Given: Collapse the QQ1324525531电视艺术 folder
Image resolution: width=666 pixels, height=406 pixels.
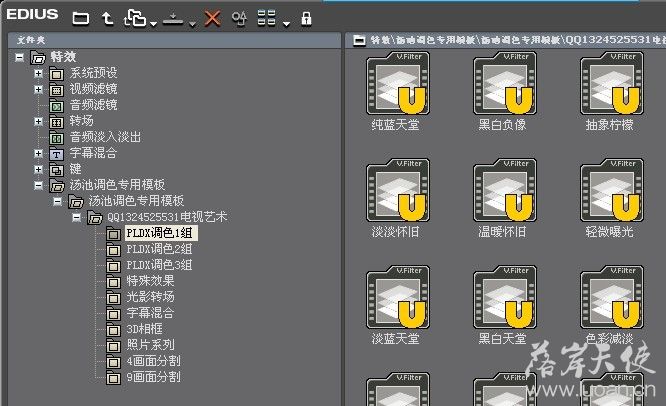Looking at the screenshot, I should click(x=76, y=217).
